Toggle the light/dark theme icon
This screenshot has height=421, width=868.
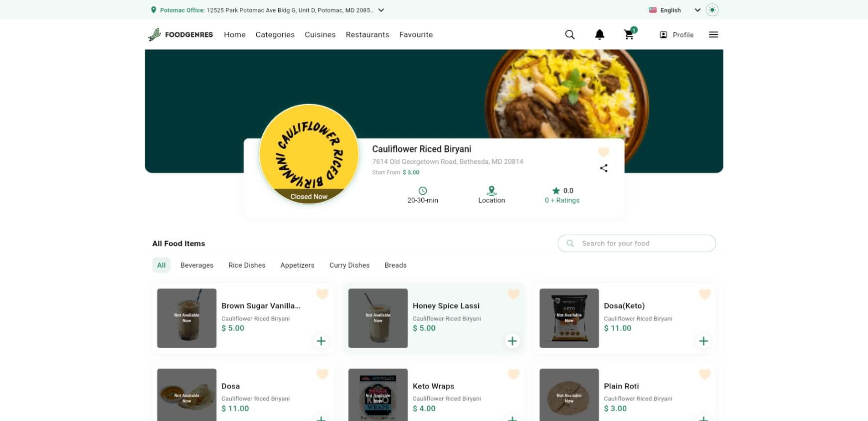point(712,10)
